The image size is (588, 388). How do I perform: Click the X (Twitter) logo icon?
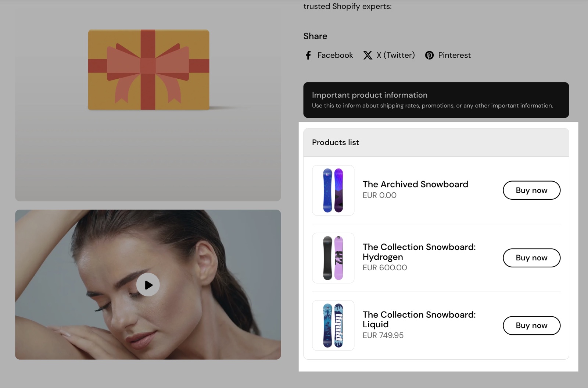[x=367, y=55]
